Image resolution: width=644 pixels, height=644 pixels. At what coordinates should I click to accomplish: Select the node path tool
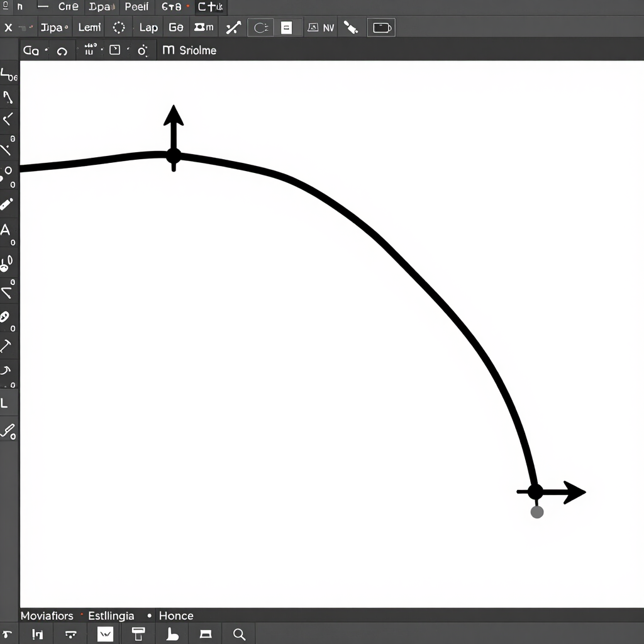tap(8, 97)
